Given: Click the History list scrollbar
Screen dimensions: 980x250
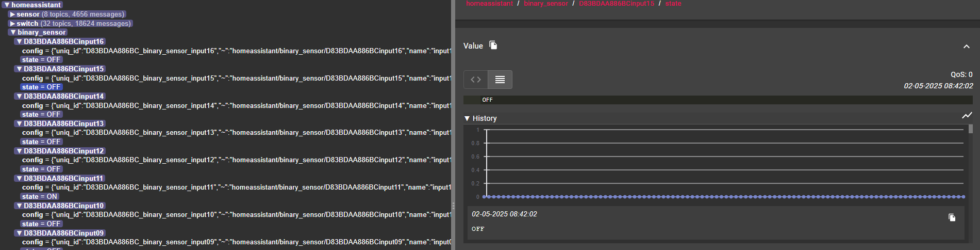Looking at the screenshot, I should pos(970,129).
